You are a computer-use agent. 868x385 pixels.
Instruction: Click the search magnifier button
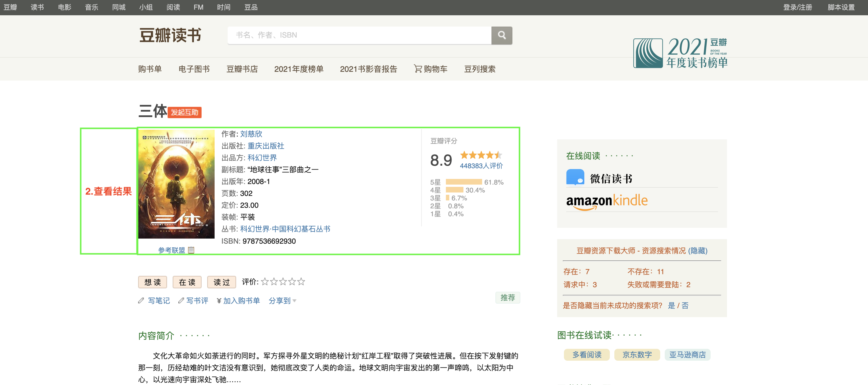point(501,35)
